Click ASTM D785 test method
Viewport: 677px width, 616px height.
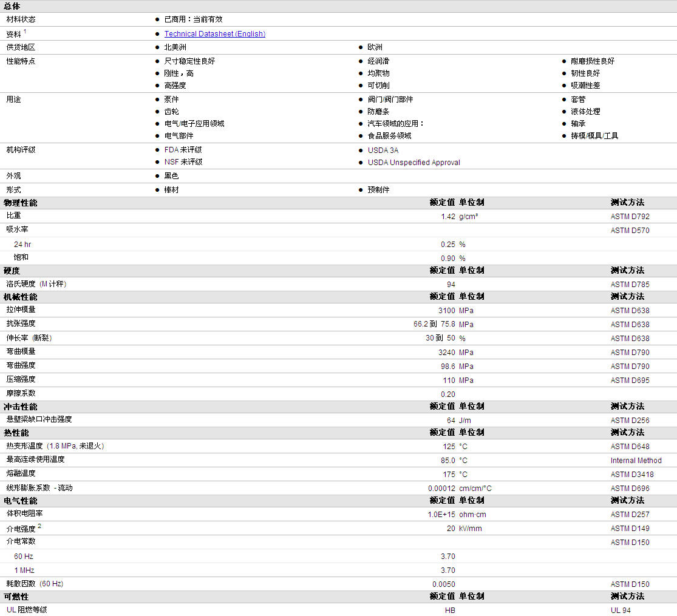point(630,285)
